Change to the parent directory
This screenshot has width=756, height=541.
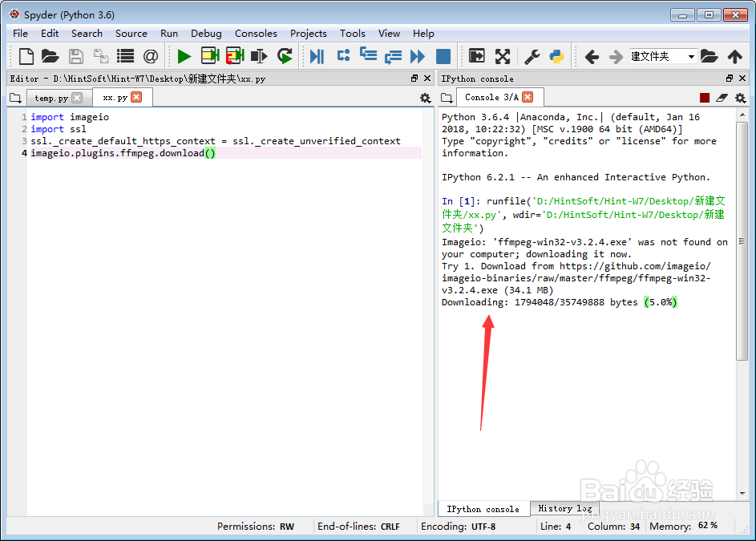735,56
